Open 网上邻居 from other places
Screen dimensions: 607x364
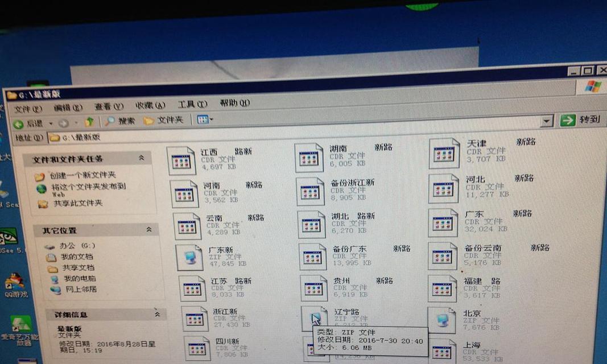point(81,289)
